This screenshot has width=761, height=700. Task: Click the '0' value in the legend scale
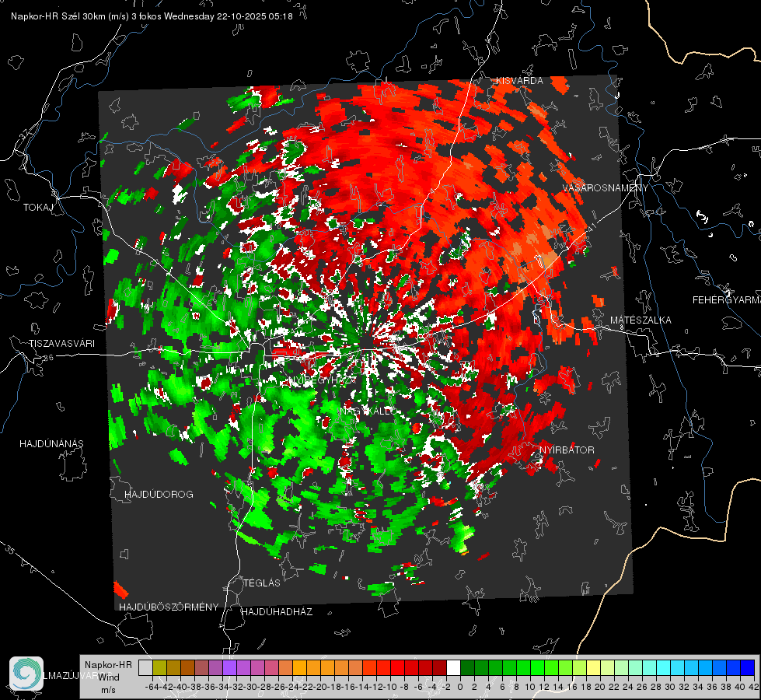click(460, 687)
